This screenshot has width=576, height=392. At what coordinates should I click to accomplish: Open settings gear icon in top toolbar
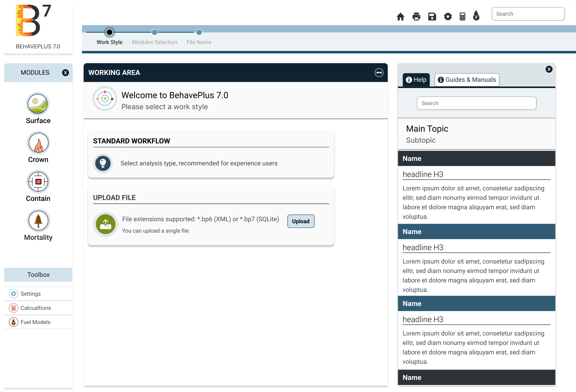448,17
